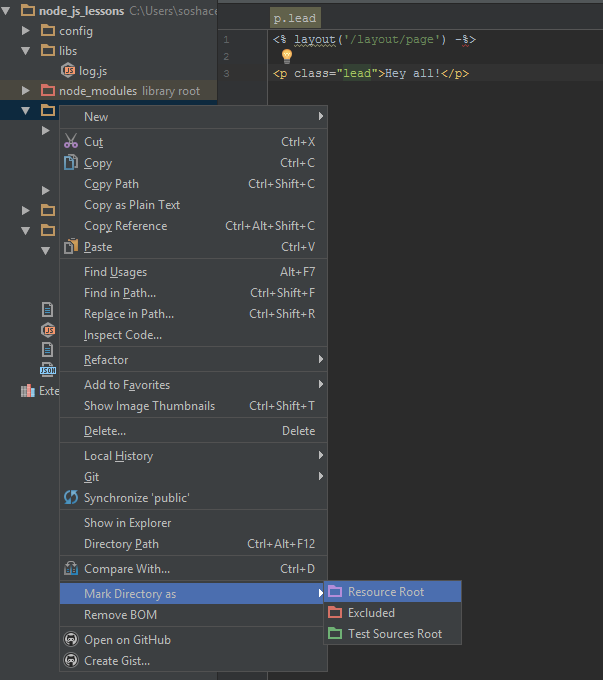Viewport: 603px width, 680px height.
Task: Click the "Hey all!" text in editor
Action: 413,73
